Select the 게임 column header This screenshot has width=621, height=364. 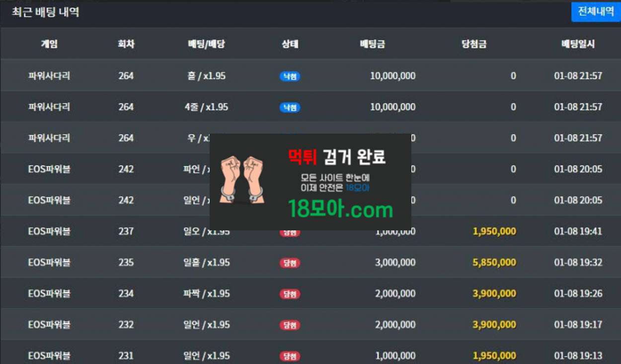49,44
